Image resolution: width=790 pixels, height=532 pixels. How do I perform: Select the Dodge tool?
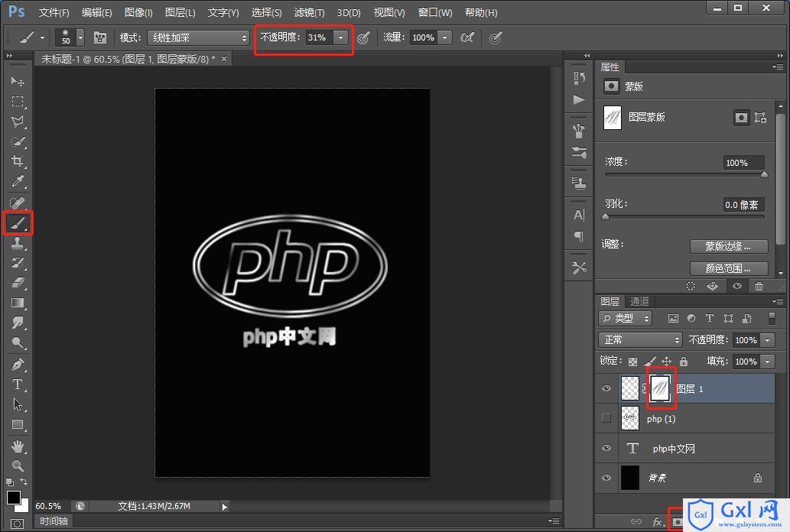coord(18,343)
